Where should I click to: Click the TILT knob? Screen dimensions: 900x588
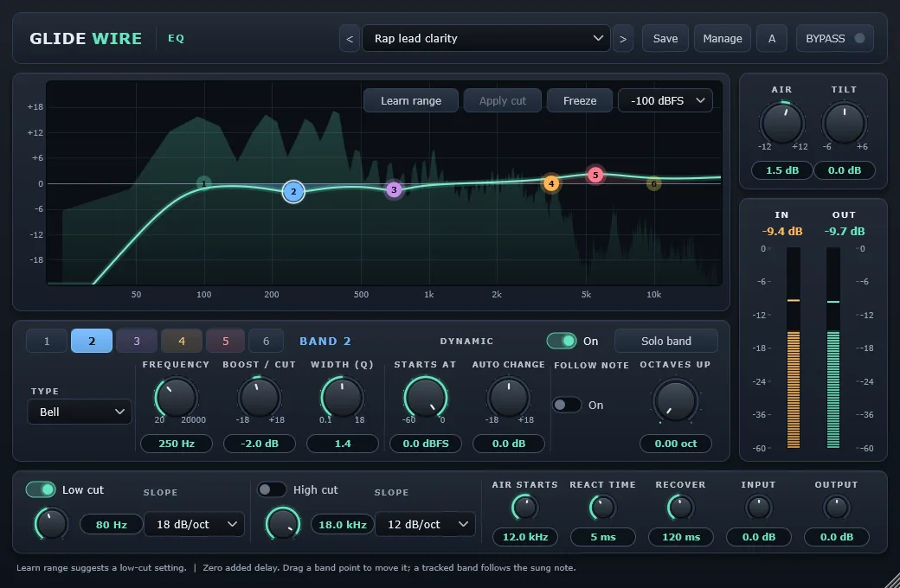(x=844, y=123)
